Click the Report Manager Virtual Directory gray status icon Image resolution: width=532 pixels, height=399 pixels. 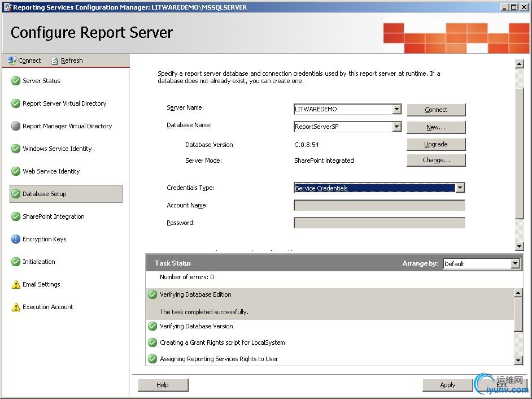tap(16, 126)
